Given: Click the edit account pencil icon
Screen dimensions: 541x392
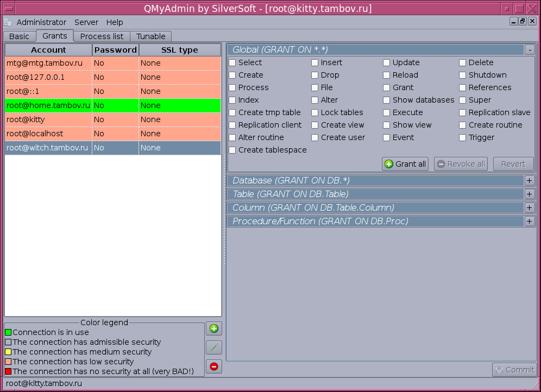Looking at the screenshot, I should point(214,347).
